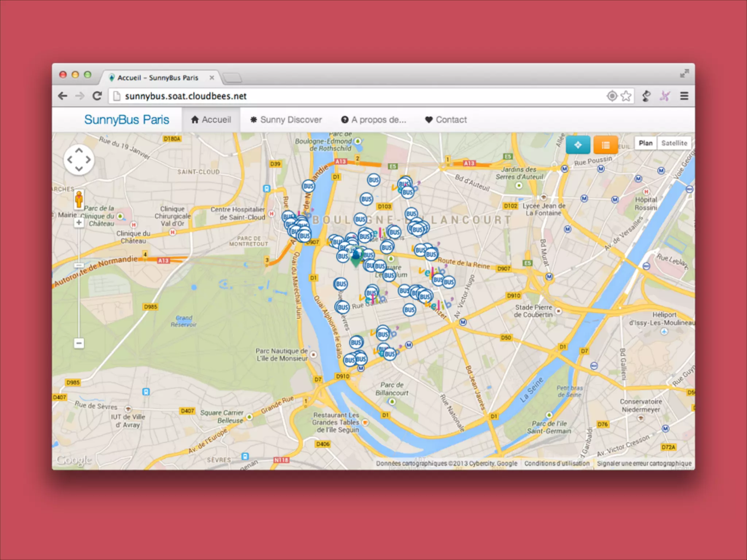Open Conditions d'utilisation link

(557, 463)
